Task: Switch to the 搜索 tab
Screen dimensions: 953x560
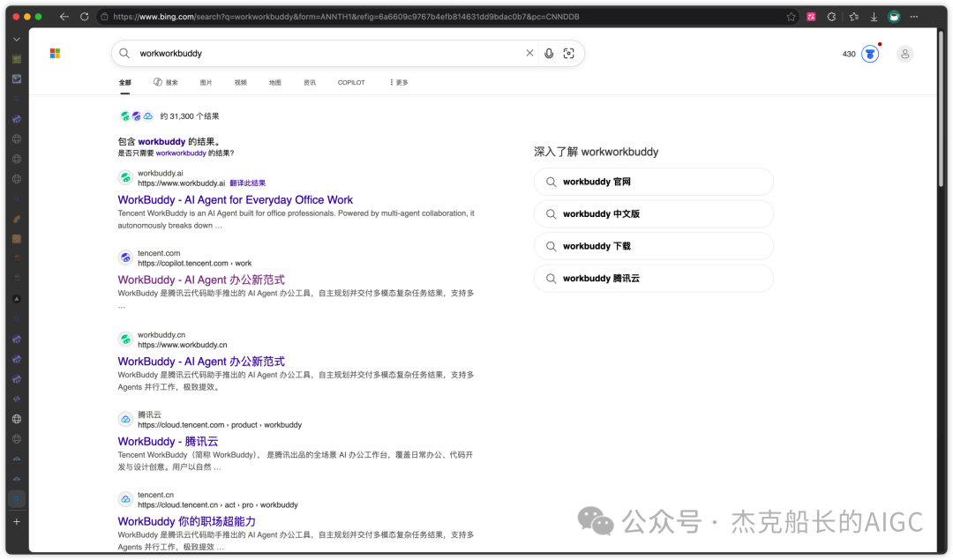Action: (165, 83)
